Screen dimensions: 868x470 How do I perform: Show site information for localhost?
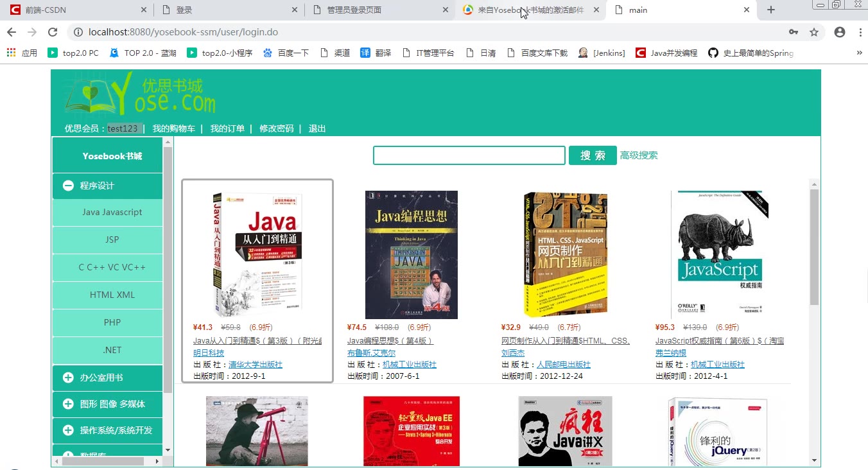coord(78,32)
